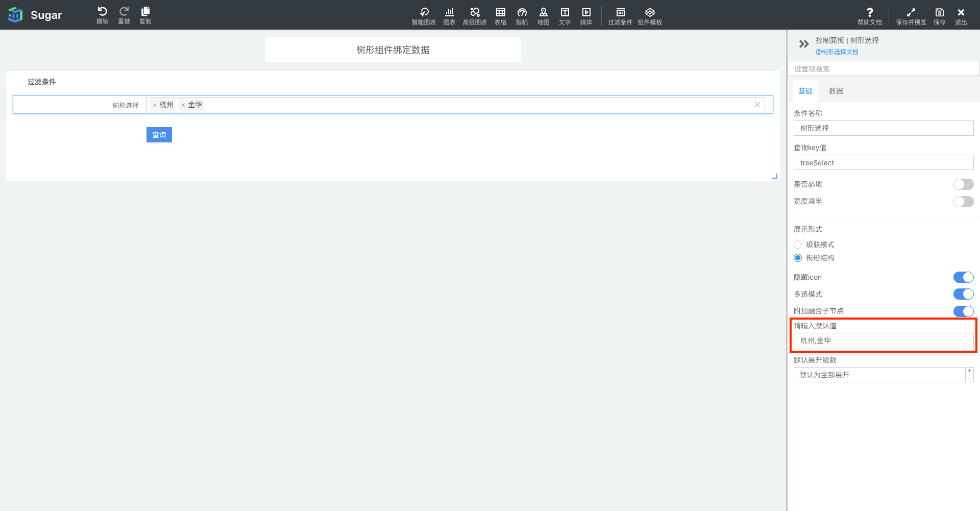Open the 树形选择文档 documentation link
This screenshot has width=980, height=511.
tap(837, 52)
